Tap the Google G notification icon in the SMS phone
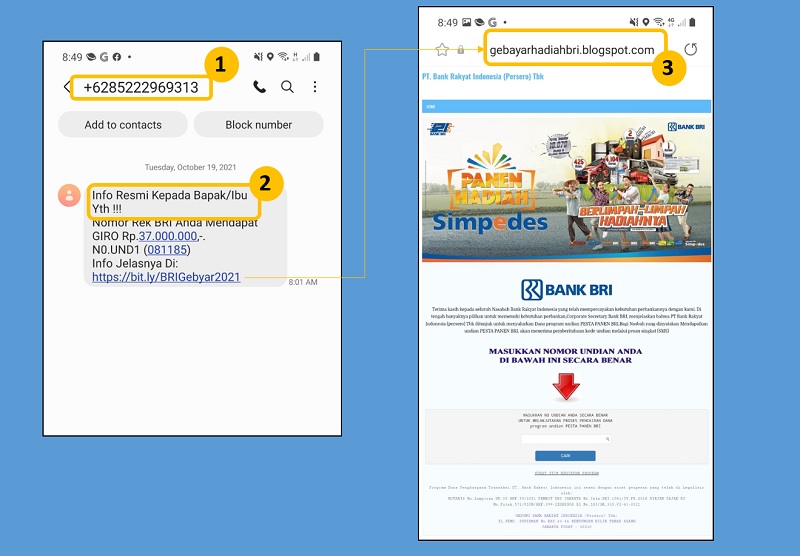Screen dimensions: 800x556 point(104,57)
